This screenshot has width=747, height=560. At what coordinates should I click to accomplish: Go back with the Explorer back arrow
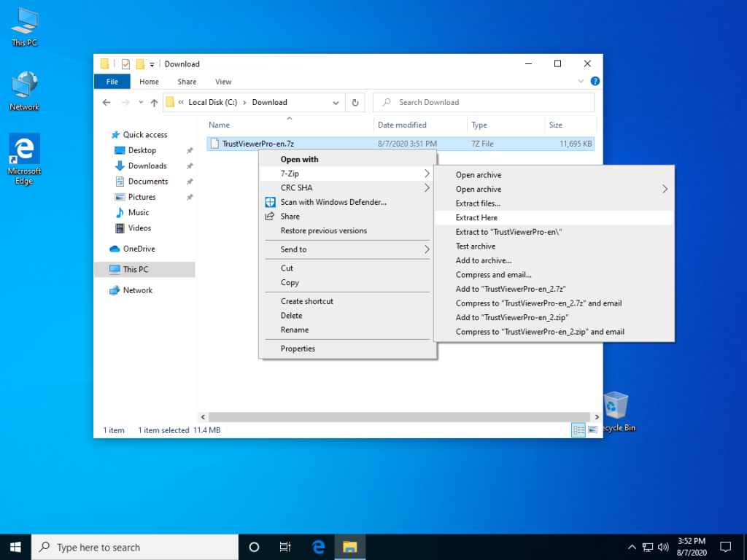(x=107, y=102)
